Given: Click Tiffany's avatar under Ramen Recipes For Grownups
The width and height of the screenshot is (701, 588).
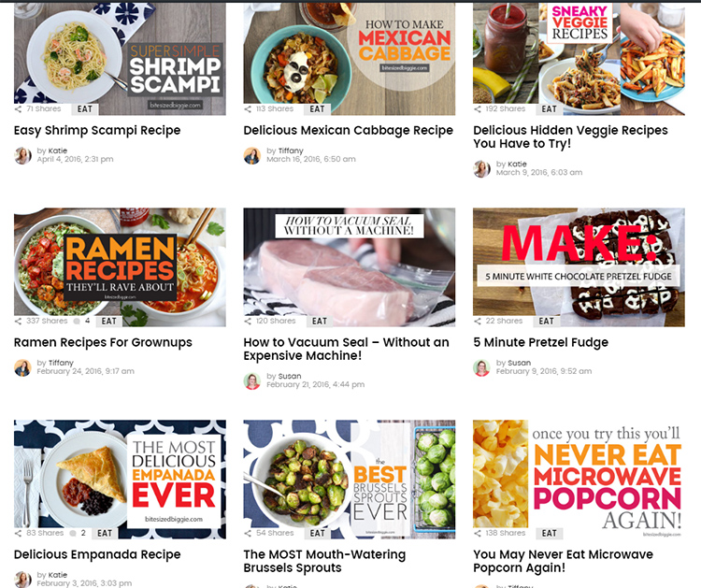Looking at the screenshot, I should 22,367.
